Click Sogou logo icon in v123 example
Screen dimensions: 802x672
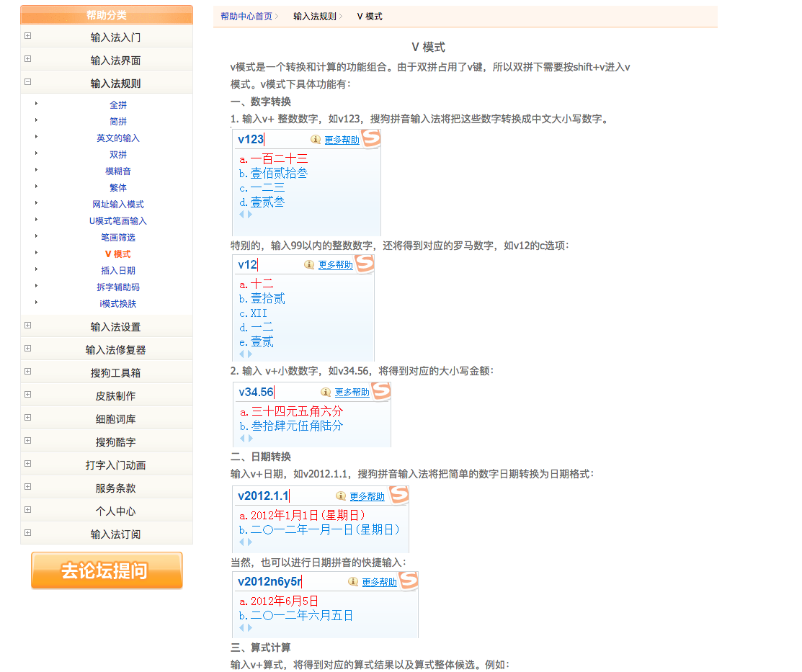point(370,139)
